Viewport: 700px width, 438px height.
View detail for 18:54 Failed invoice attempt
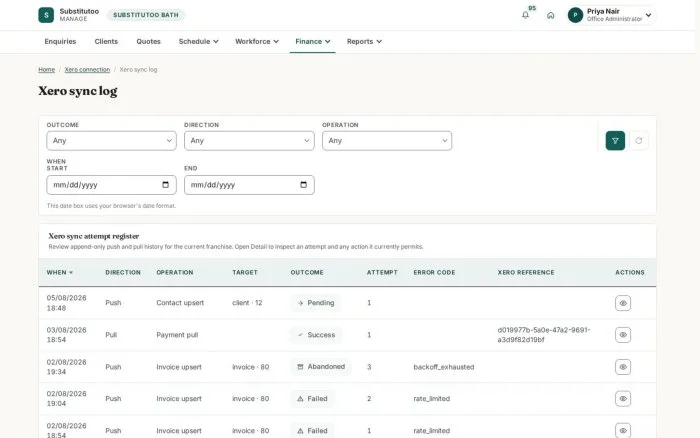[x=623, y=430]
